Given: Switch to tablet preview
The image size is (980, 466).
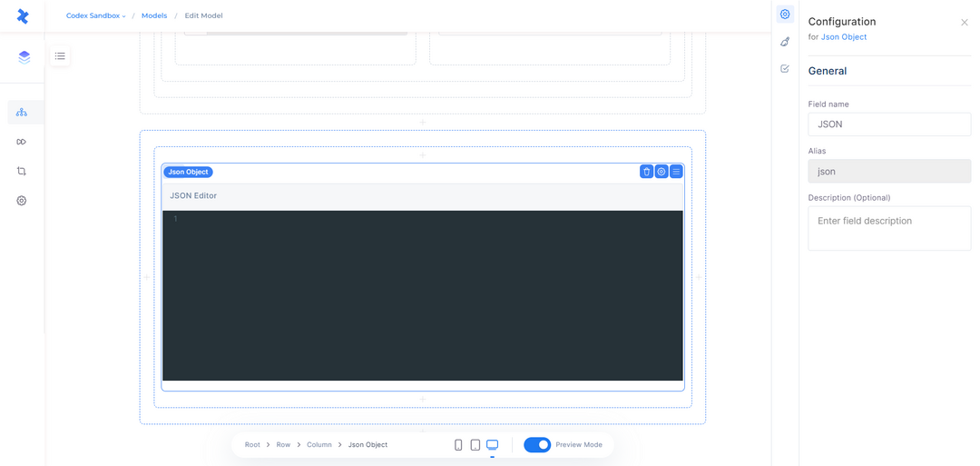Looking at the screenshot, I should pyautogui.click(x=475, y=445).
